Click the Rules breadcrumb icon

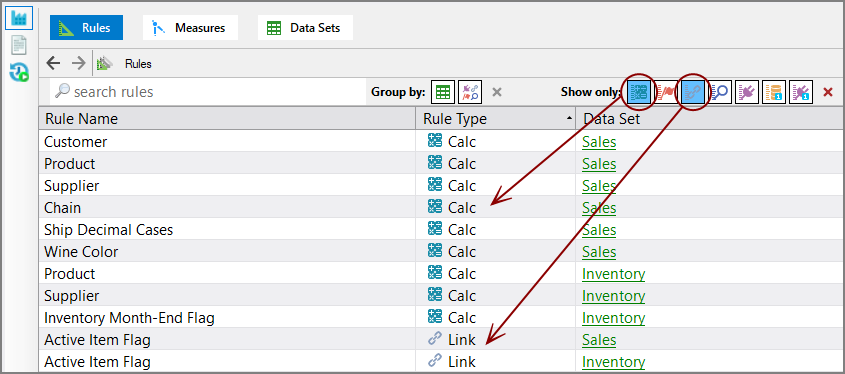point(104,64)
